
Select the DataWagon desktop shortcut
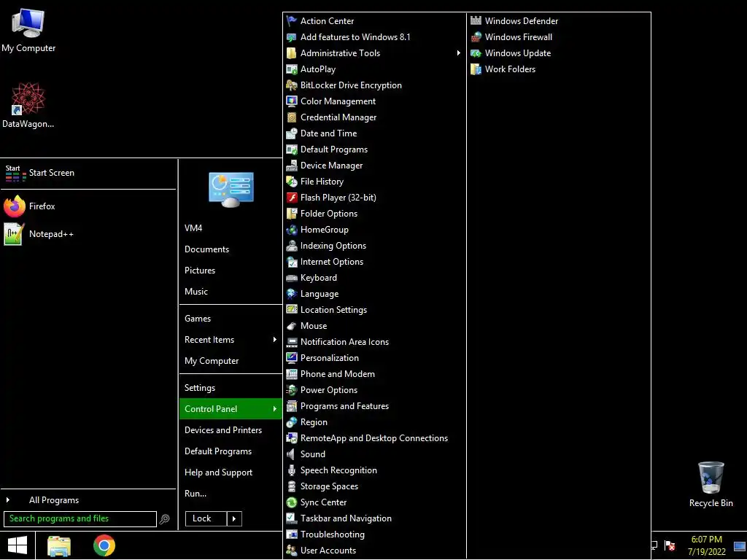[28, 105]
